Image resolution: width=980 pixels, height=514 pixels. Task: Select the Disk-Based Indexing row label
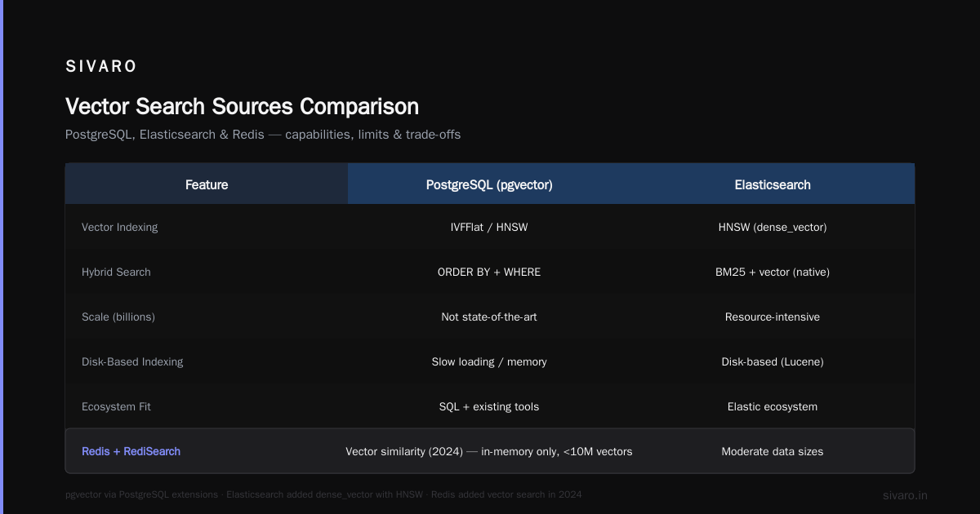click(132, 361)
